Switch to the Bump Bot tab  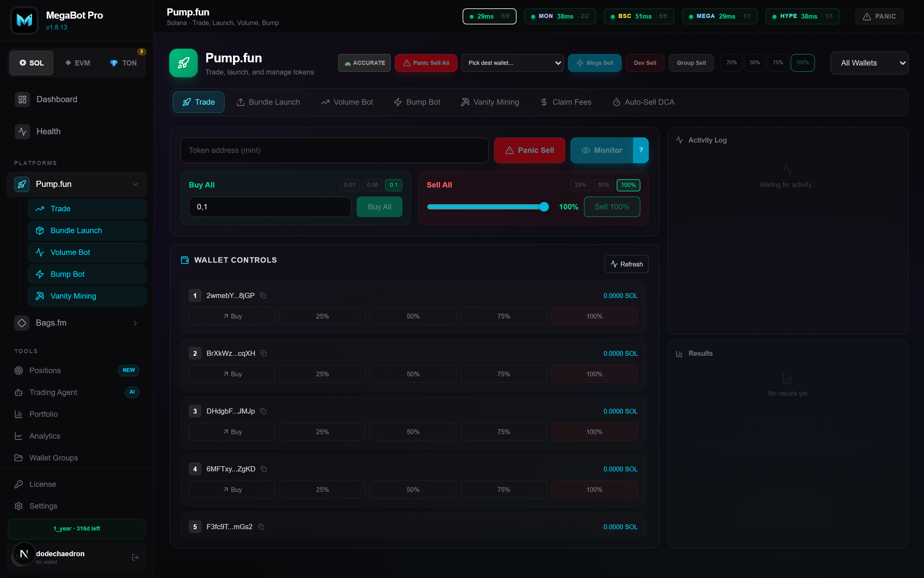(x=417, y=102)
